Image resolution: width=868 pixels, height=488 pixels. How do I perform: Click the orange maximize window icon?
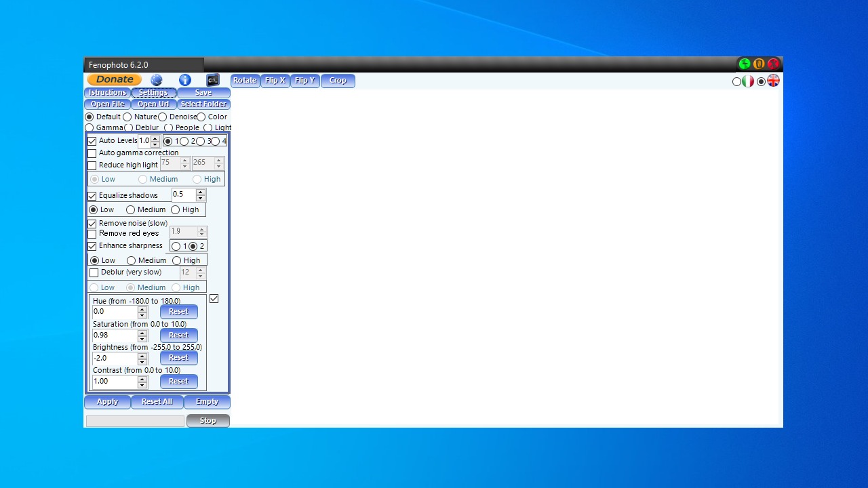coord(759,64)
